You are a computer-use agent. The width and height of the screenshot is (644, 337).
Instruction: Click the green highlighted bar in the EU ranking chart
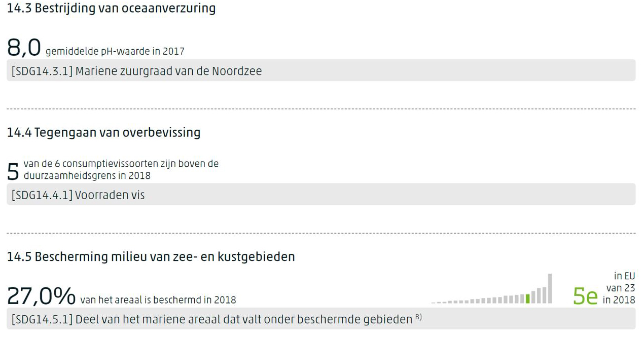coord(528,298)
